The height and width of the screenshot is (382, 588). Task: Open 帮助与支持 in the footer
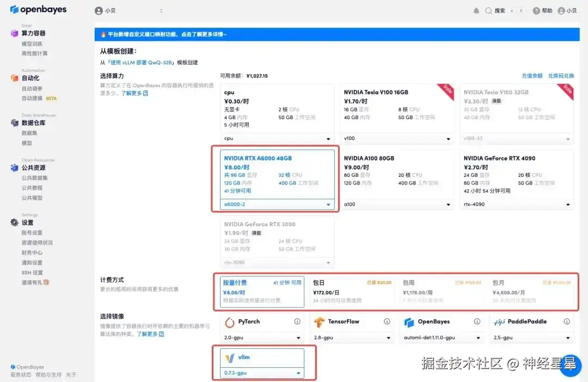[48, 375]
